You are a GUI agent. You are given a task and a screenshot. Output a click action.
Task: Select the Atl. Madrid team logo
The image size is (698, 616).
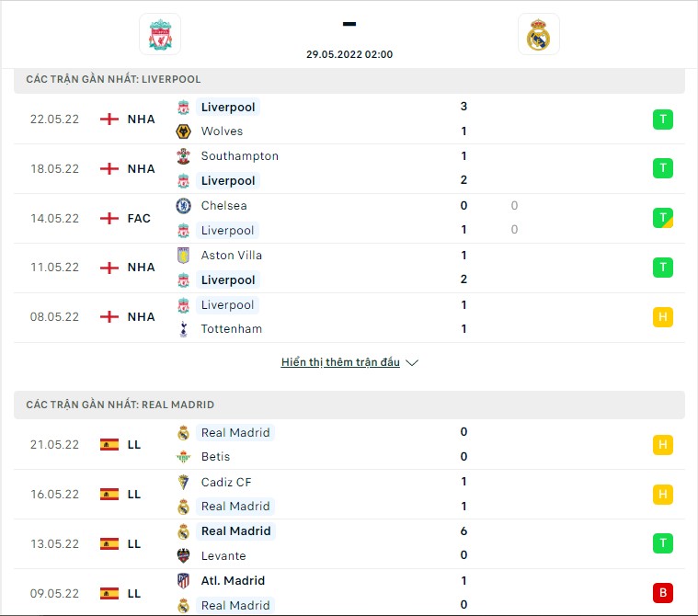(183, 581)
